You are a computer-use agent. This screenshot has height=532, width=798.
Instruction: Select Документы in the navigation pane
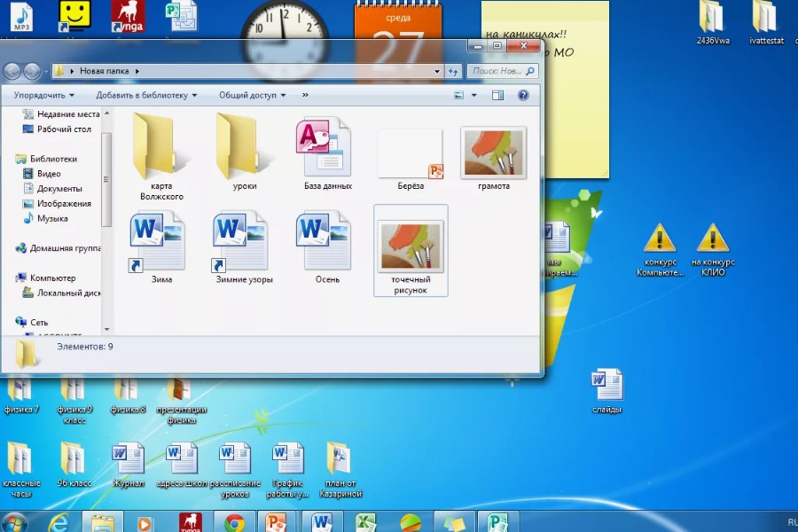click(59, 189)
